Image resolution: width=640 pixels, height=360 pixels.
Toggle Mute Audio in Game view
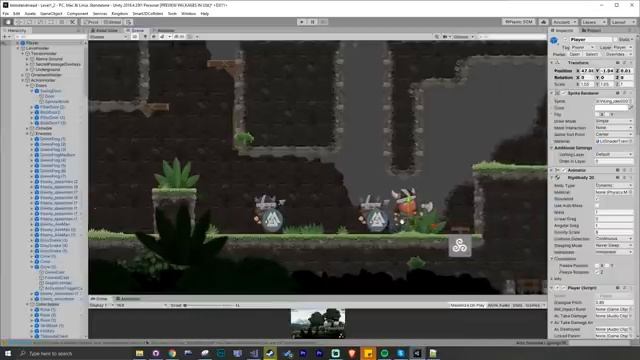pos(498,305)
